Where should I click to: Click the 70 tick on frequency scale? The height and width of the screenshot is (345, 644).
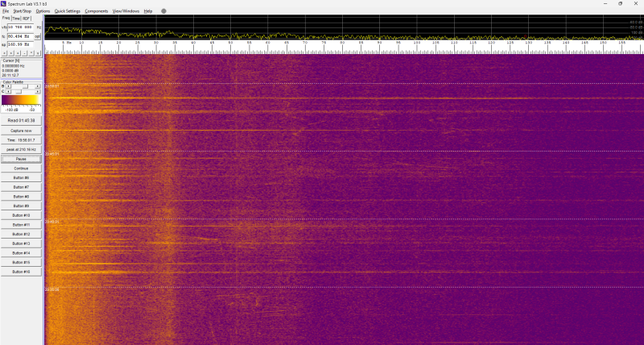[x=305, y=43]
